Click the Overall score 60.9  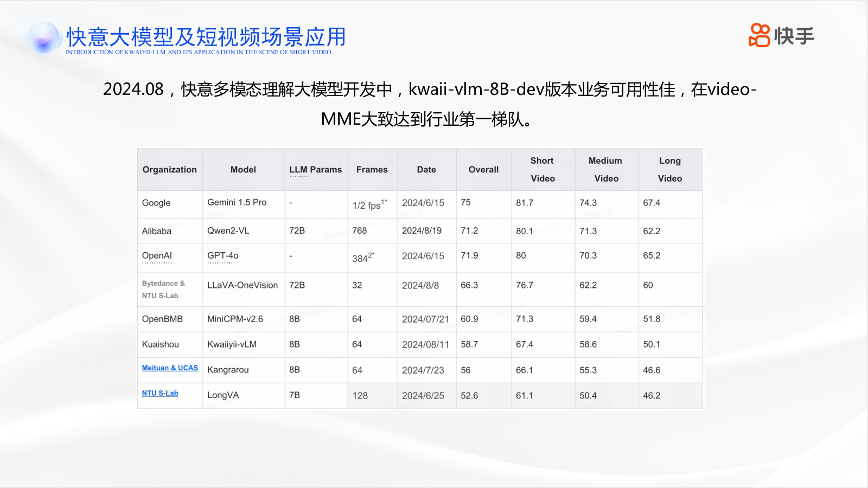pyautogui.click(x=470, y=319)
